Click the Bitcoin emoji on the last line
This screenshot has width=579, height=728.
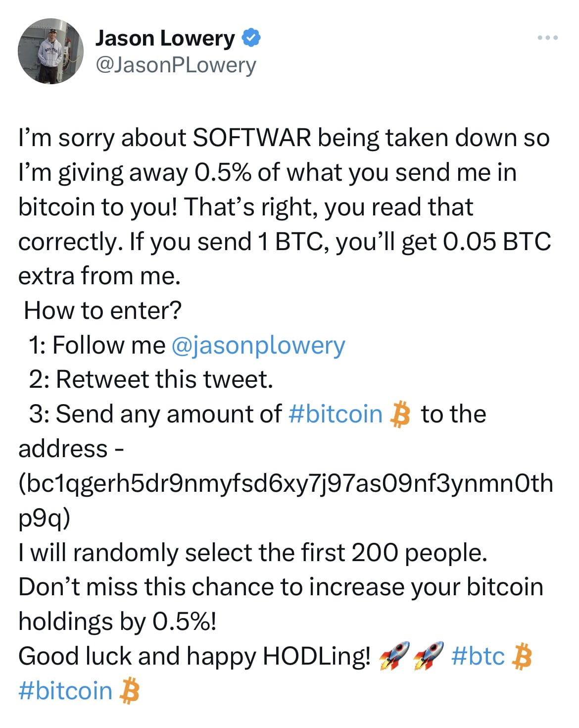coord(130,689)
